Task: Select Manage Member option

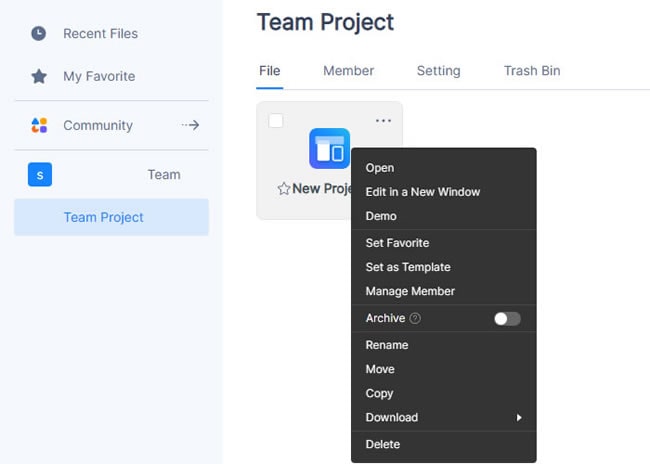Action: [x=444, y=291]
